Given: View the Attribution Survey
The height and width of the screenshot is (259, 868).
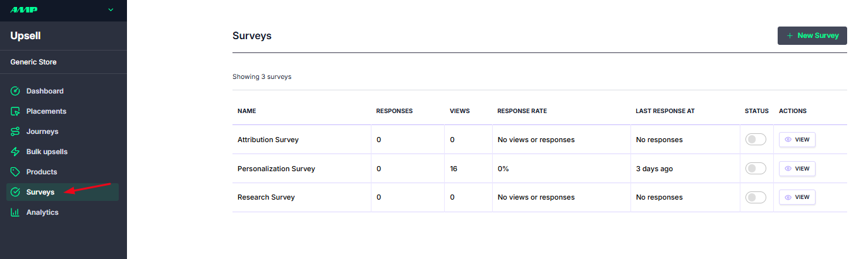Looking at the screenshot, I should [x=797, y=140].
